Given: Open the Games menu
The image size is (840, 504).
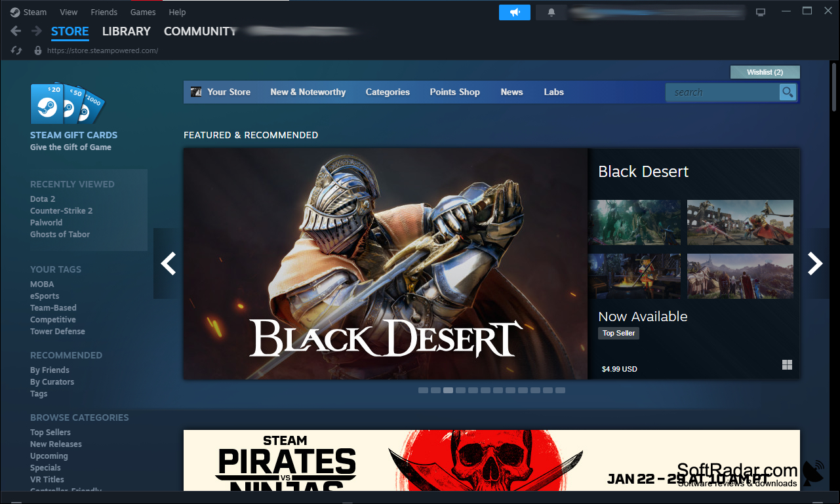Looking at the screenshot, I should coord(143,12).
